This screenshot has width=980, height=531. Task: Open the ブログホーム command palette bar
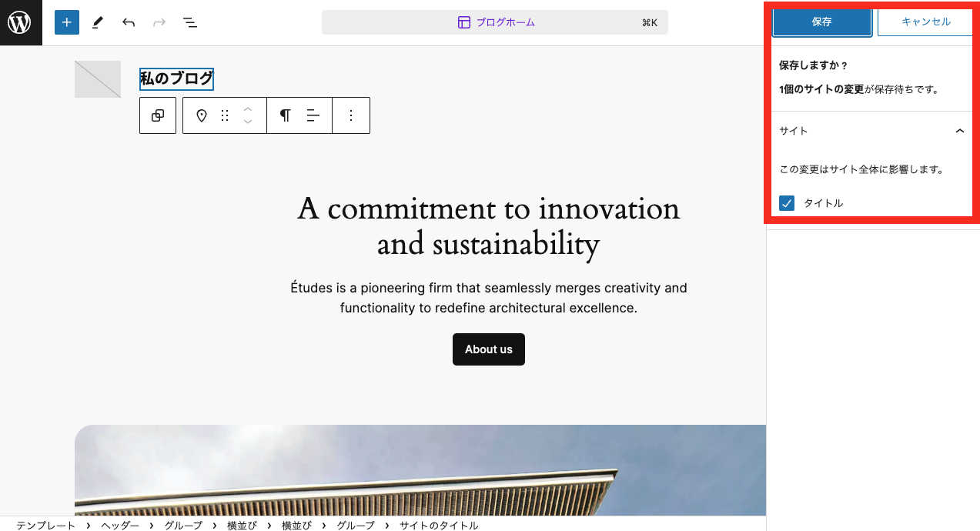[495, 22]
